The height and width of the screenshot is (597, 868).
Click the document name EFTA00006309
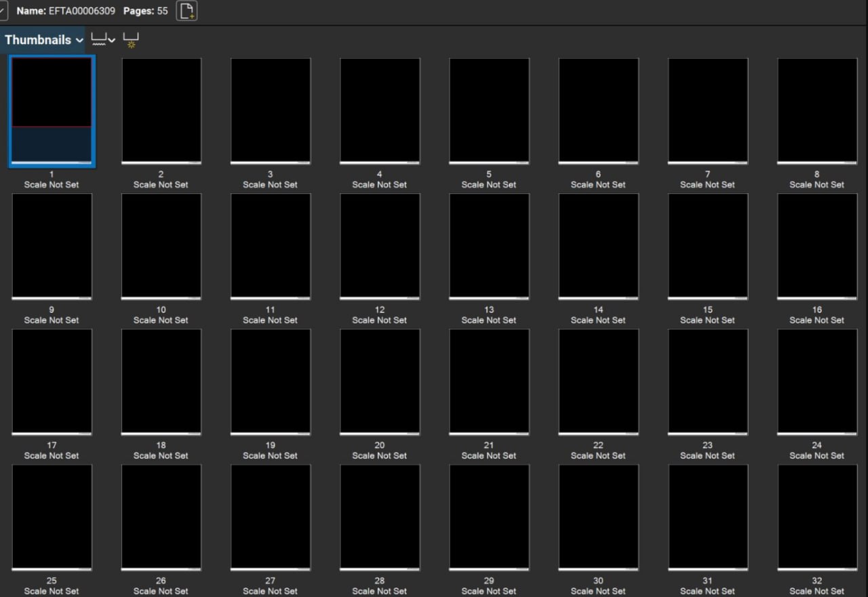pyautogui.click(x=82, y=11)
